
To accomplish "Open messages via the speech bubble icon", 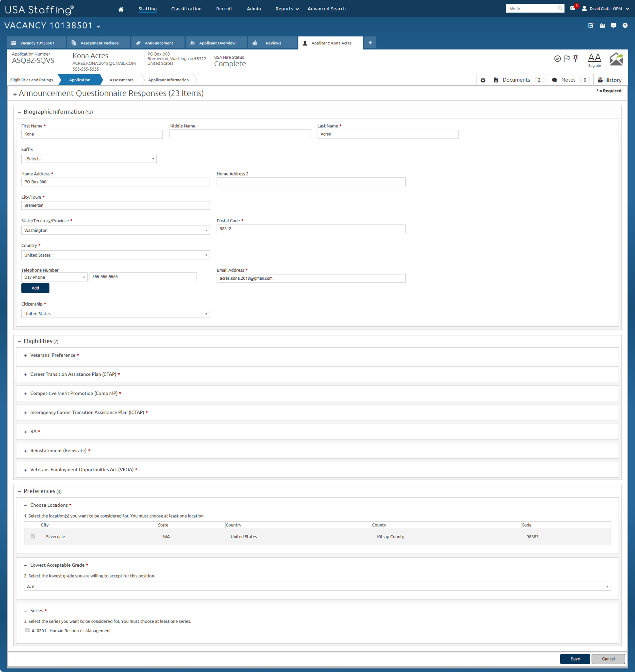I will pyautogui.click(x=613, y=25).
